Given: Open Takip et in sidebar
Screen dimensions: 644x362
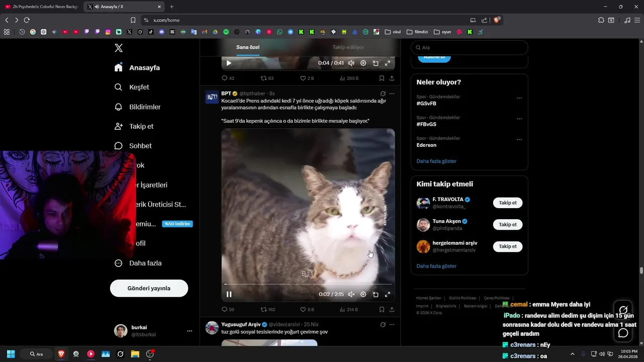Looking at the screenshot, I should coord(134,126).
